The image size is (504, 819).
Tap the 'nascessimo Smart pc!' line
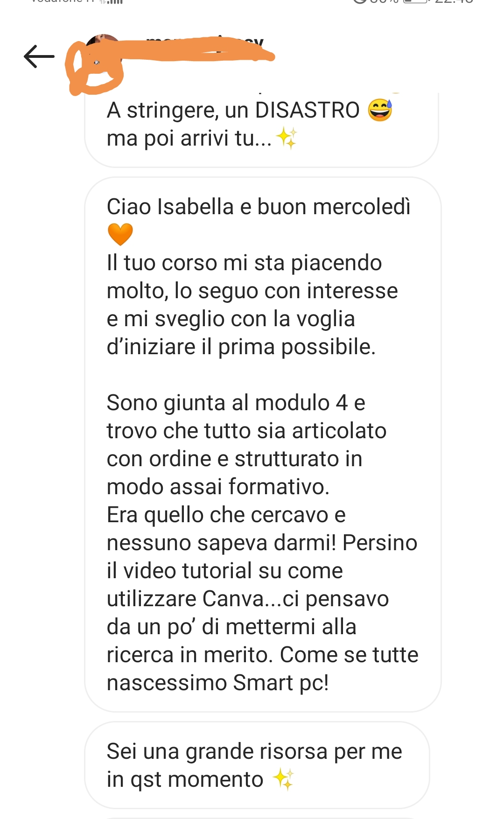pyautogui.click(x=218, y=683)
